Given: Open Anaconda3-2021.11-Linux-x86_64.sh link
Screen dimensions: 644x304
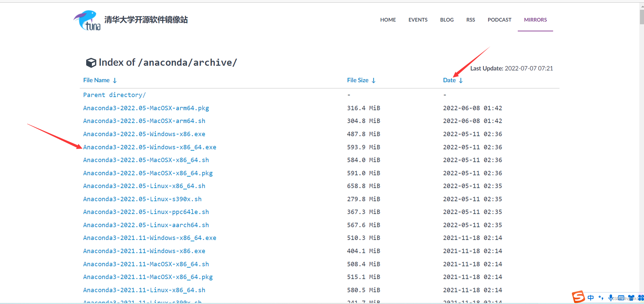Looking at the screenshot, I should (144, 290).
